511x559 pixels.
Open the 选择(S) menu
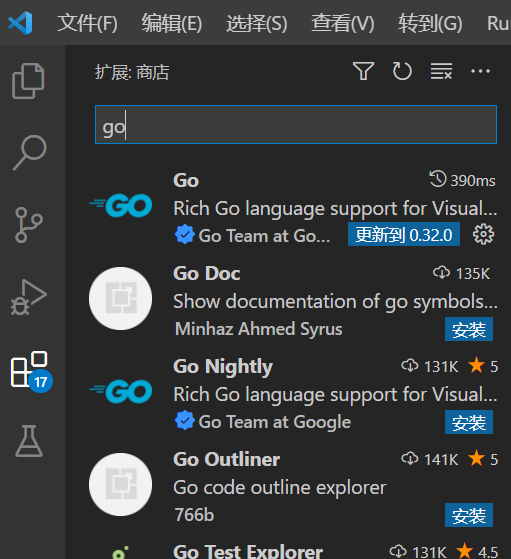257,23
